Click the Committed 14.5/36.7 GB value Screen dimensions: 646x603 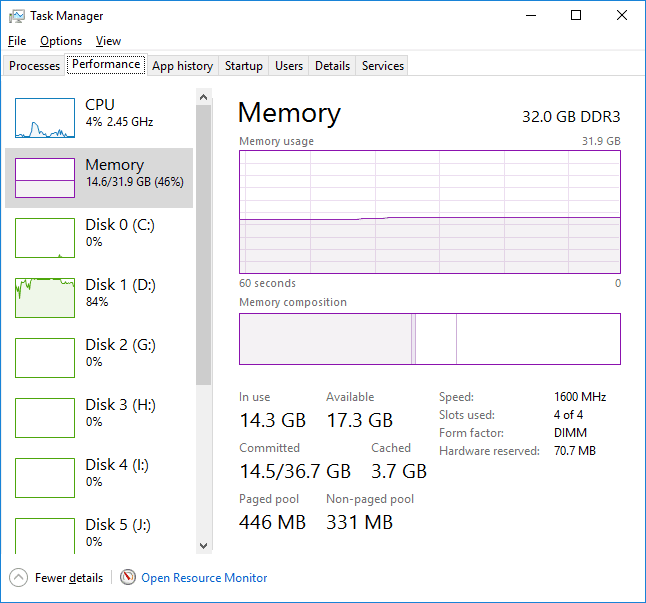point(295,471)
